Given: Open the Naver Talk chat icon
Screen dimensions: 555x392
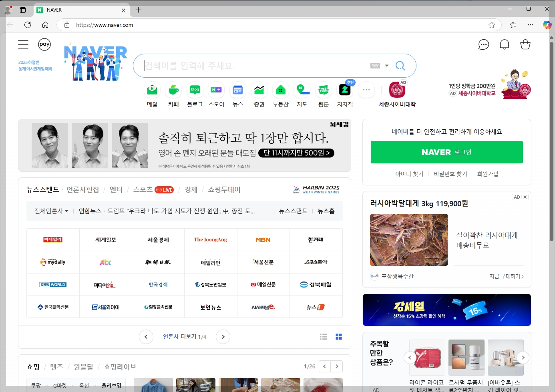Looking at the screenshot, I should (x=484, y=44).
